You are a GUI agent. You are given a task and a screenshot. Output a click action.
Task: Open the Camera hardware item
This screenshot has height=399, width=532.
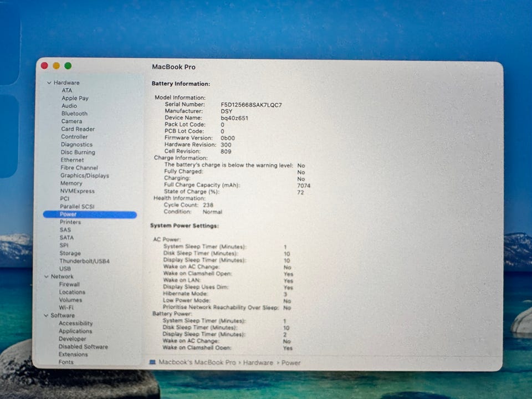71,121
